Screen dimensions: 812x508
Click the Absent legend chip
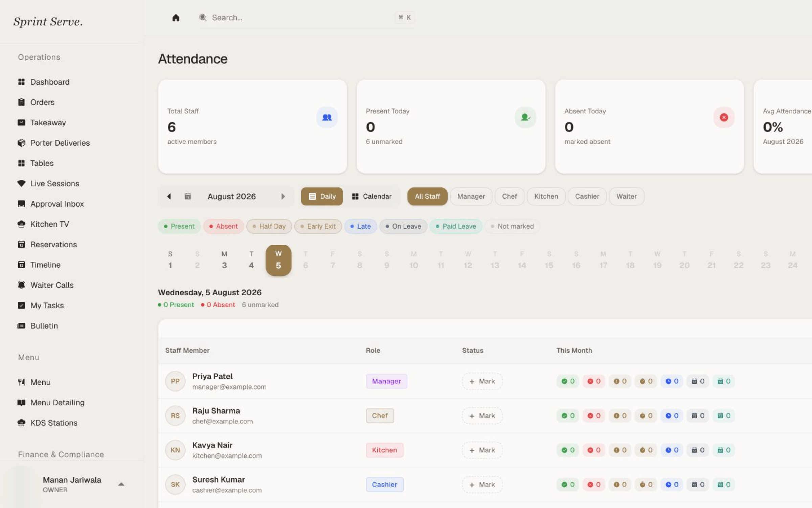coord(224,226)
